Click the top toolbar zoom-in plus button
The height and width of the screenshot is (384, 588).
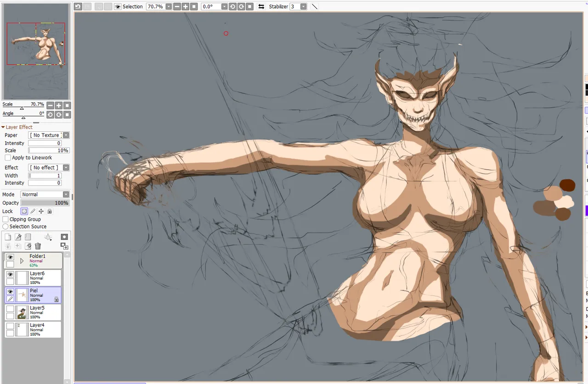186,6
